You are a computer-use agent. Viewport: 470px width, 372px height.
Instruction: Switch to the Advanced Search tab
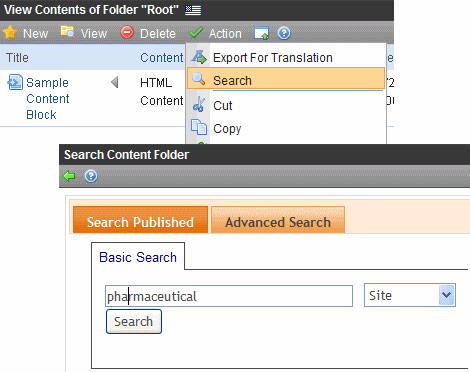click(278, 220)
